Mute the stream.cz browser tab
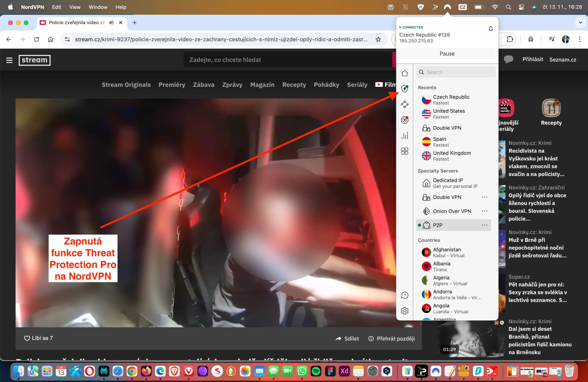This screenshot has width=588, height=382. [x=111, y=23]
